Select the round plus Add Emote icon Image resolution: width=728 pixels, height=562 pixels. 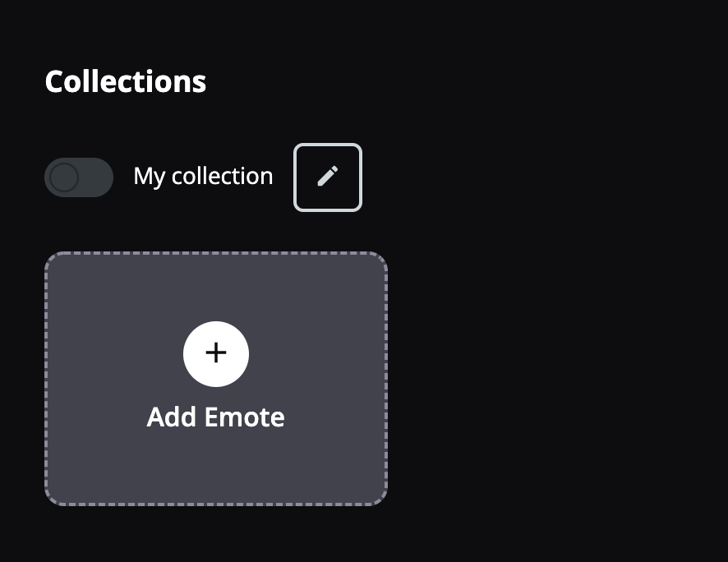tap(216, 353)
